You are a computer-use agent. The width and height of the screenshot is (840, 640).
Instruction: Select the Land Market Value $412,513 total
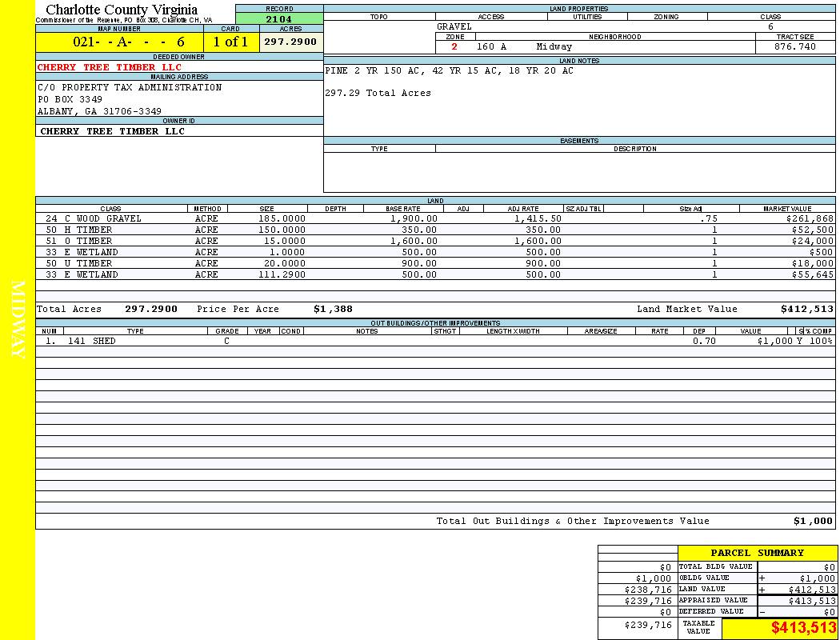pos(806,309)
